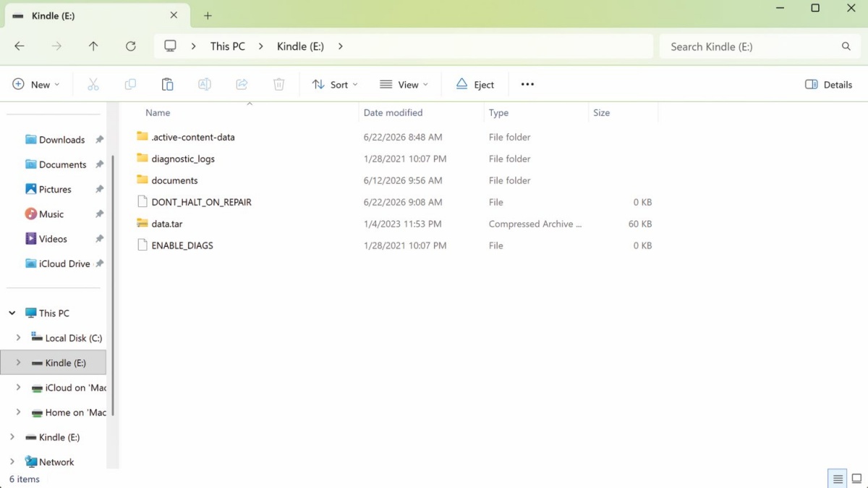868x488 pixels.
Task: Sort by the Size column header
Action: (x=601, y=113)
